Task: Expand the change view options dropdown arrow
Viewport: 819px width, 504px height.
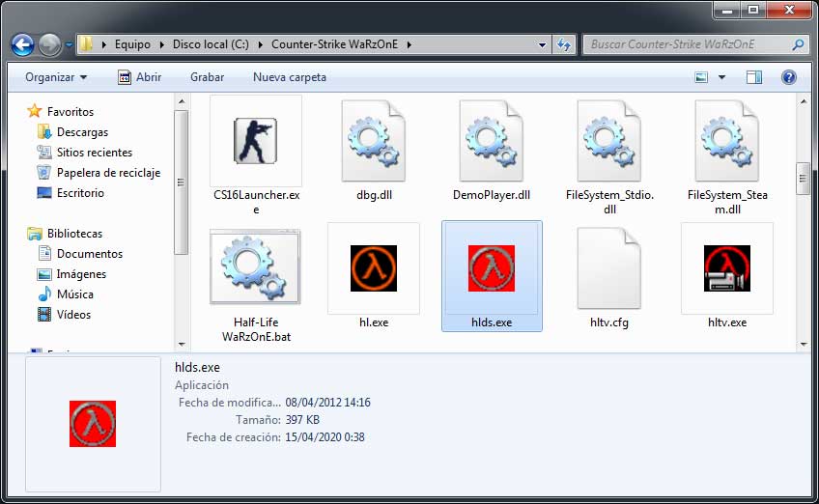Action: point(723,77)
